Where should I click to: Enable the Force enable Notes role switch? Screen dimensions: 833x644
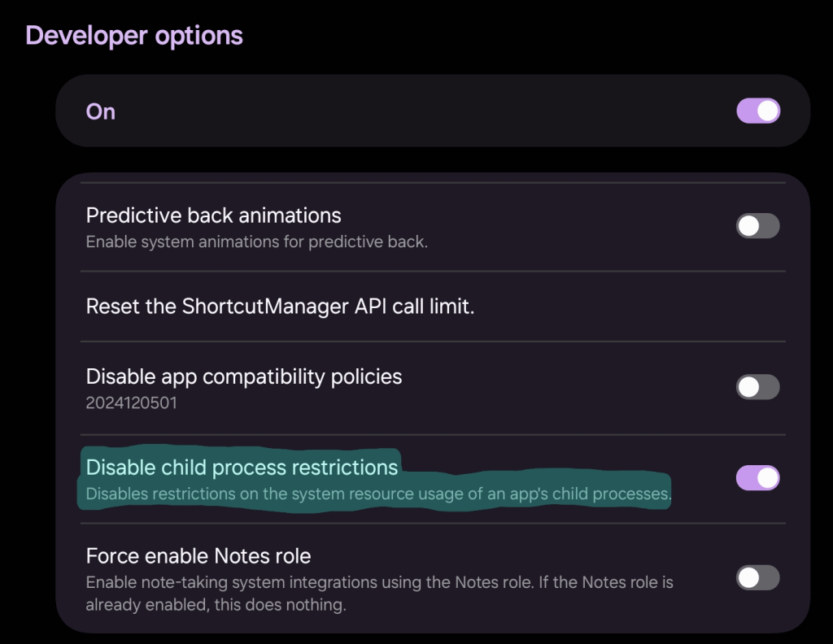[758, 578]
